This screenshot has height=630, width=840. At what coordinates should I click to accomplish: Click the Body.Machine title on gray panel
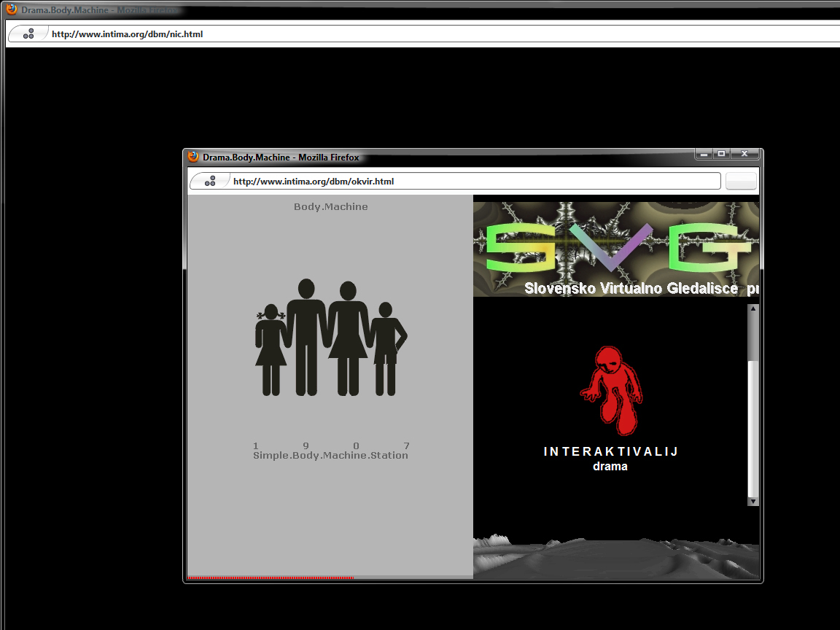[330, 207]
